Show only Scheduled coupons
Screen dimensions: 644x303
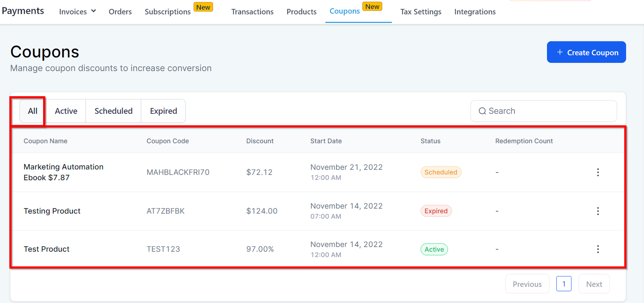pos(114,111)
